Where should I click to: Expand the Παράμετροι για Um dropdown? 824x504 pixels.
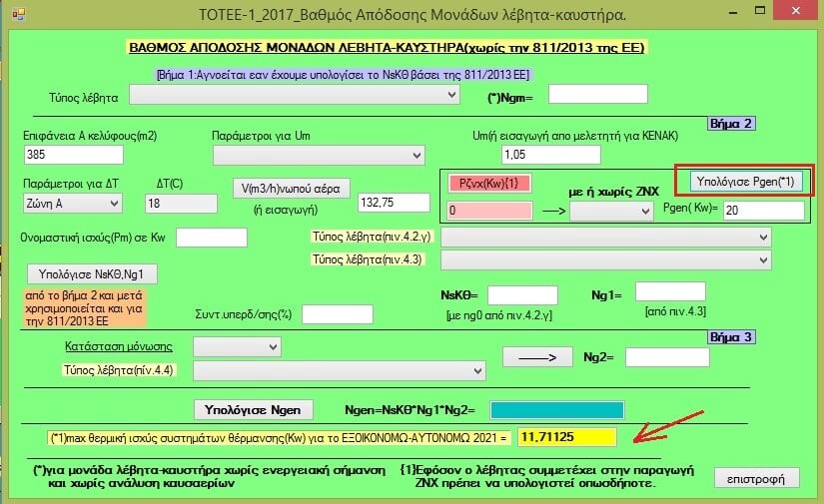(x=319, y=156)
